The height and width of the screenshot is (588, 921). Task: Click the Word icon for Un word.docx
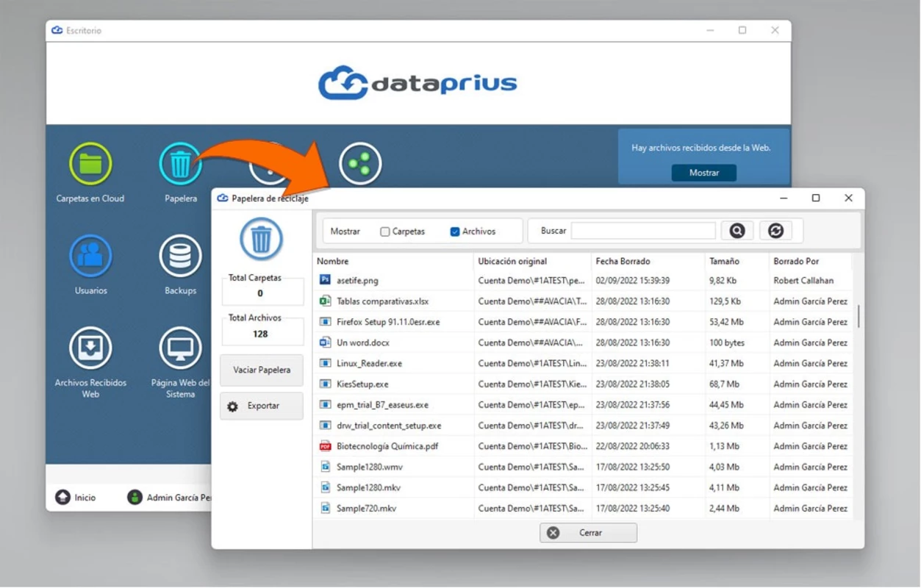[326, 343]
